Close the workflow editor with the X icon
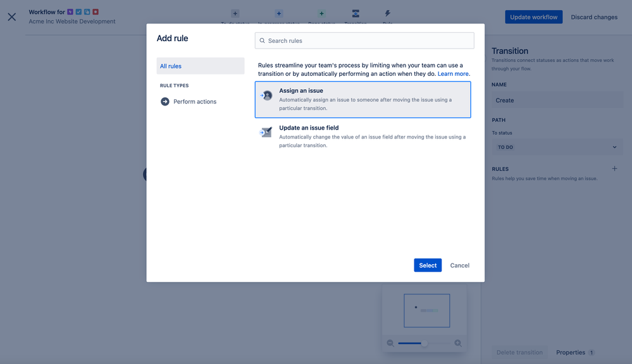The image size is (632, 364). tap(11, 17)
